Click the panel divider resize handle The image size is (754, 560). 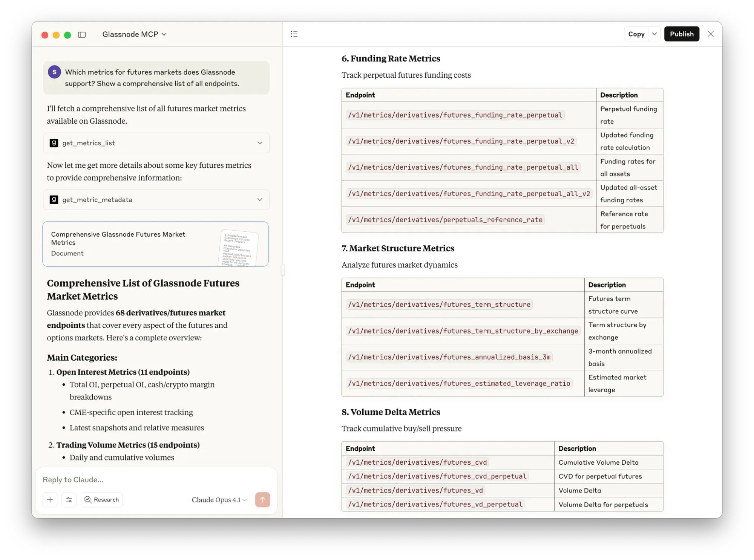click(283, 270)
